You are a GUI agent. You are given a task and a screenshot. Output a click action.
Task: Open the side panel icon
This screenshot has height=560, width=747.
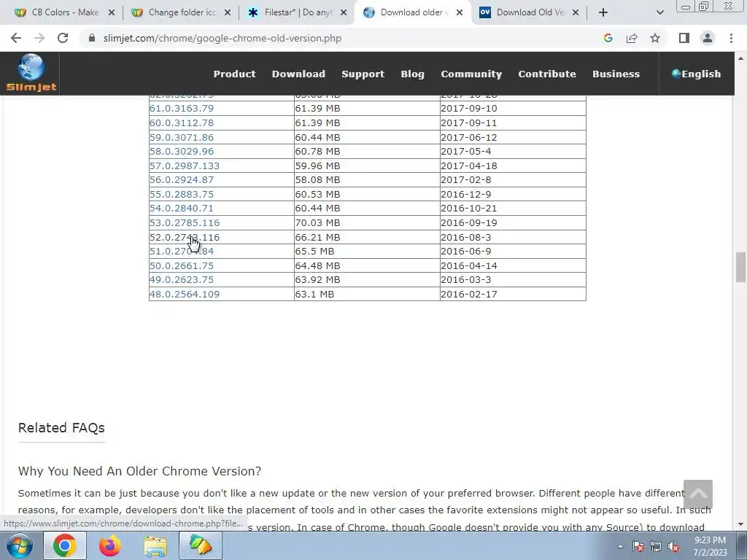(684, 38)
